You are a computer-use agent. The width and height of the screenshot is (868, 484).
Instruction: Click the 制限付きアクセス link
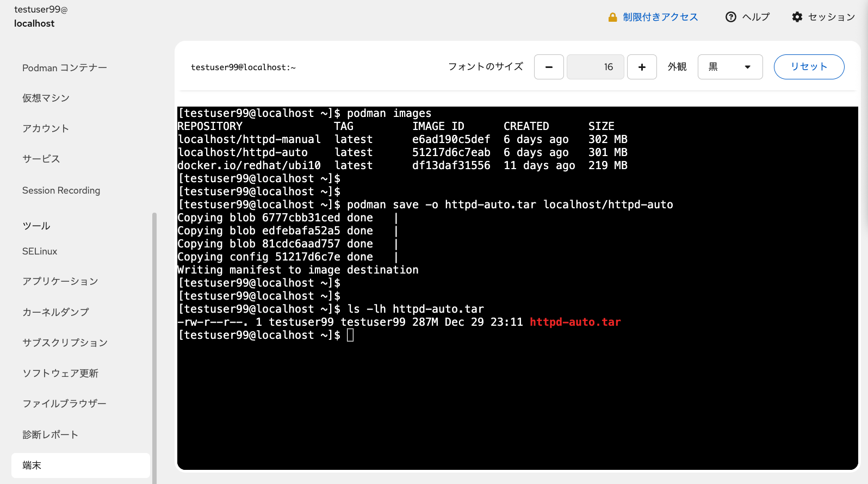click(x=660, y=17)
